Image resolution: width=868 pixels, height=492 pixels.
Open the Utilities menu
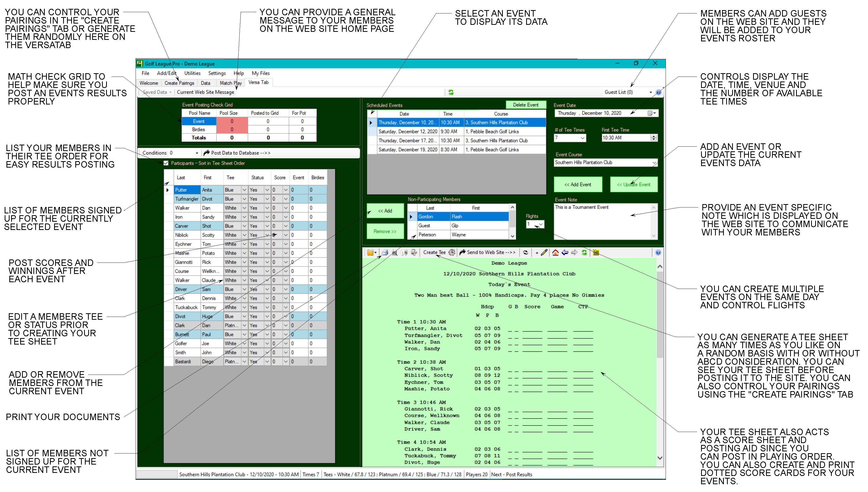[192, 73]
